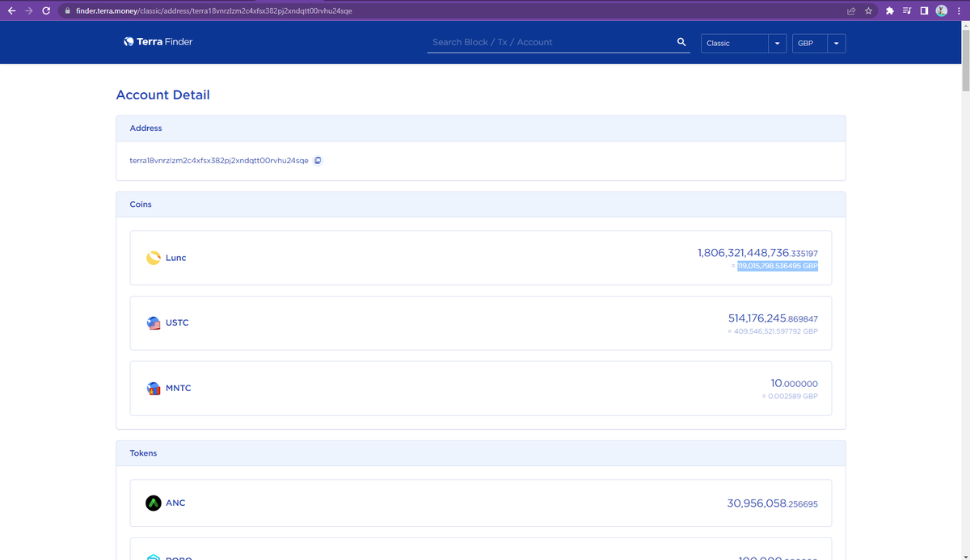Click the Tokens section header
Image resolution: width=970 pixels, height=560 pixels.
[x=481, y=453]
